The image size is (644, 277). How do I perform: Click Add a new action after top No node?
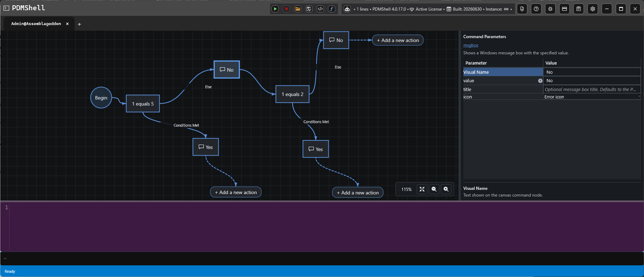click(x=398, y=40)
